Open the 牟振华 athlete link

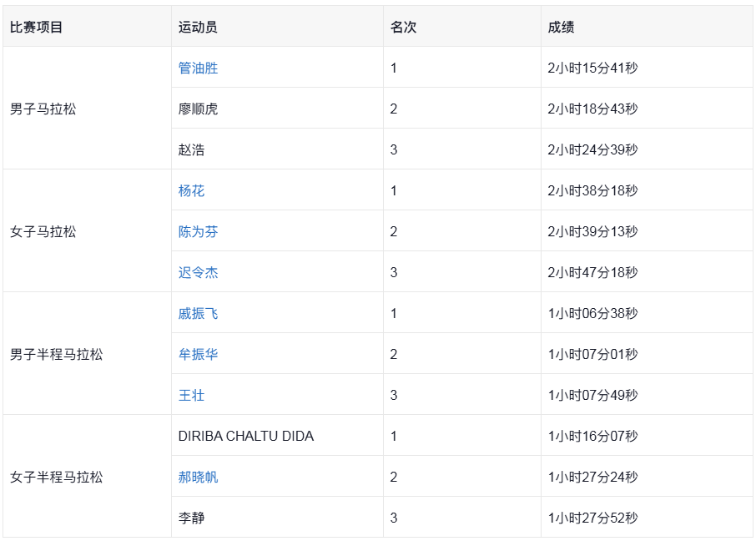point(198,354)
